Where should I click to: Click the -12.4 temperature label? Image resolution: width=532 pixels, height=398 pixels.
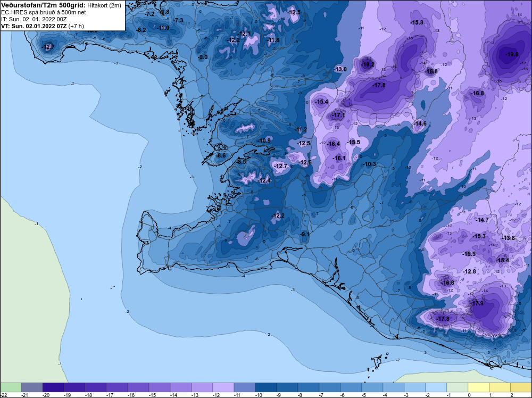point(264,180)
